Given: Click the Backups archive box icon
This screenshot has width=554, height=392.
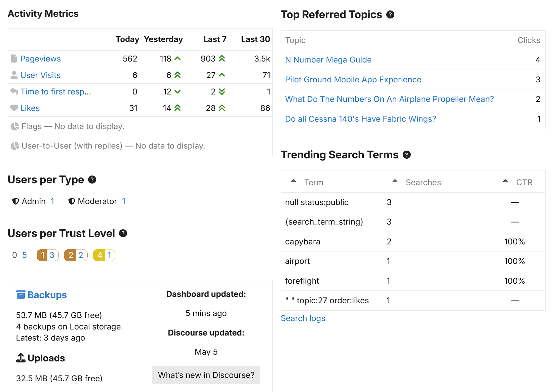Looking at the screenshot, I should click(x=21, y=295).
